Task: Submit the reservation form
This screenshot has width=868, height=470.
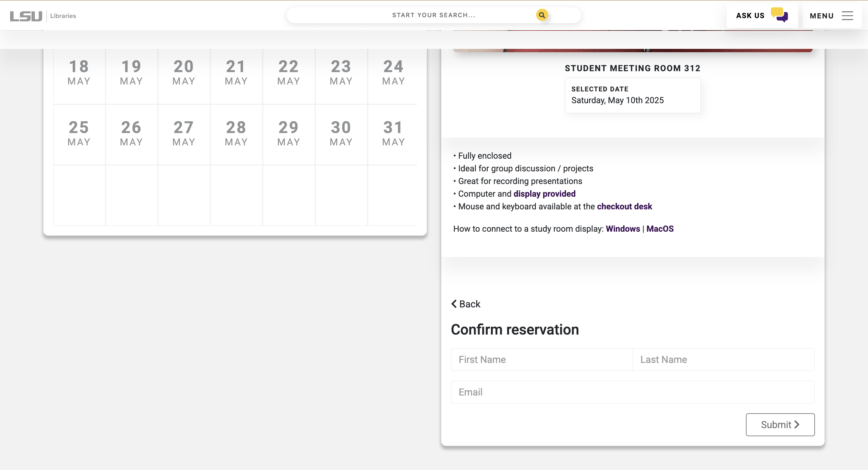Action: point(780,424)
